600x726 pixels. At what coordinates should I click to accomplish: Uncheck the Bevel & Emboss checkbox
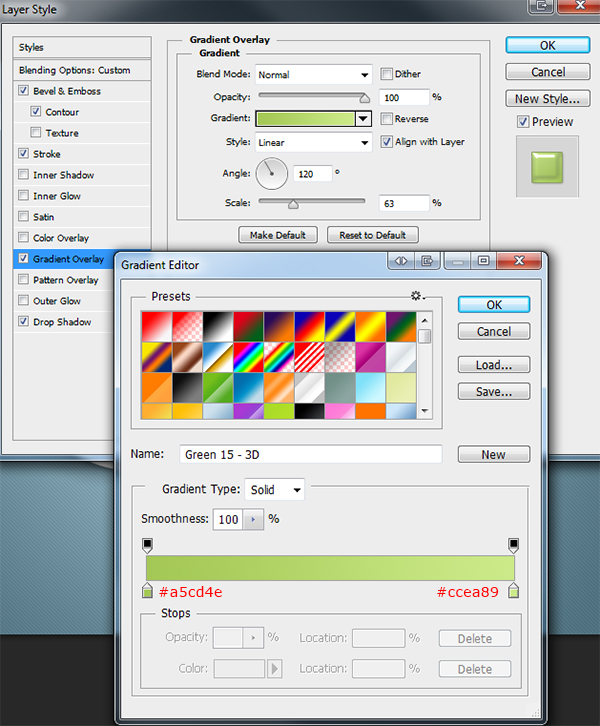coord(23,90)
